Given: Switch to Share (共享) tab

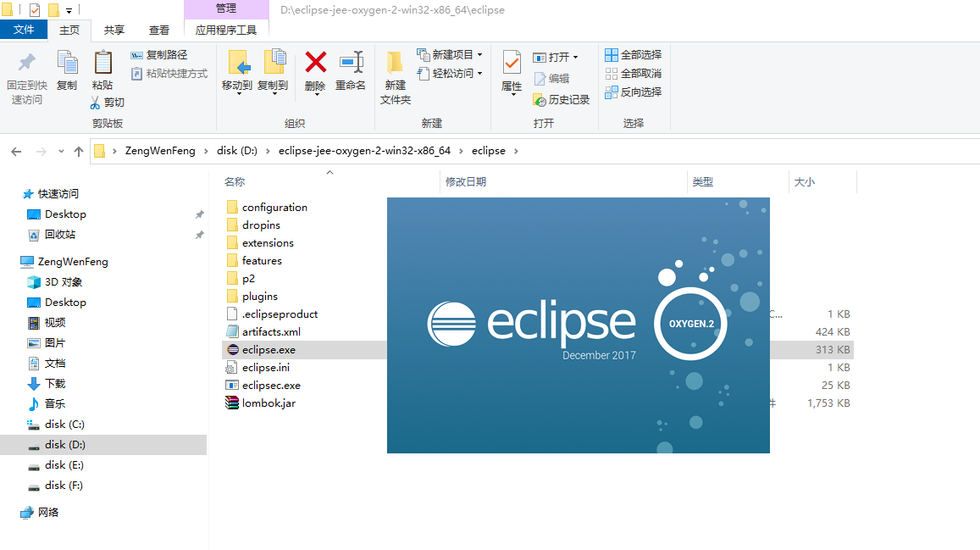Looking at the screenshot, I should coord(114,30).
